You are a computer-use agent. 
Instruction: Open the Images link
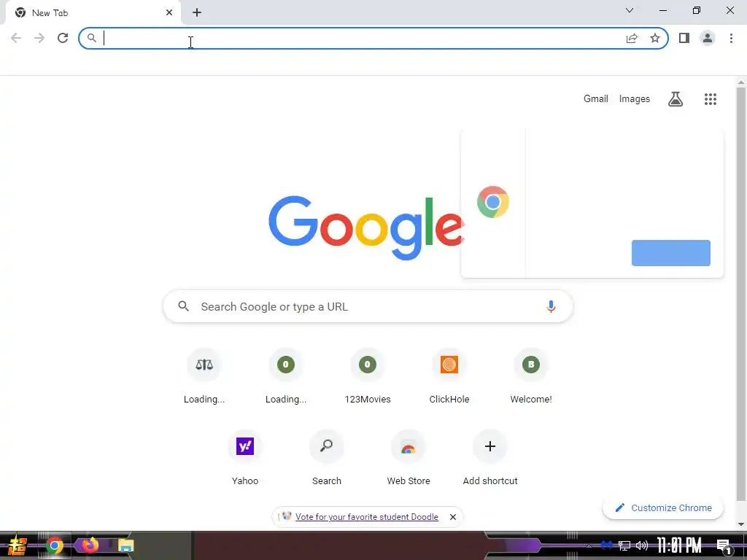634,99
